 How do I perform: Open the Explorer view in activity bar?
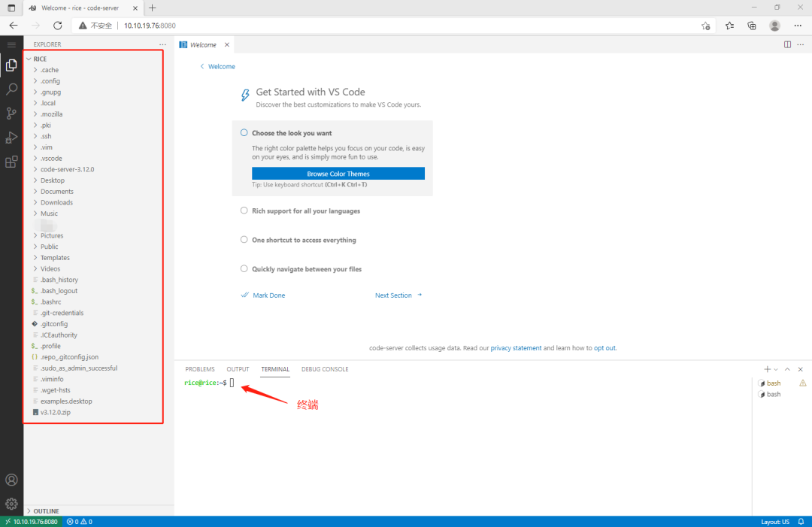click(x=11, y=65)
